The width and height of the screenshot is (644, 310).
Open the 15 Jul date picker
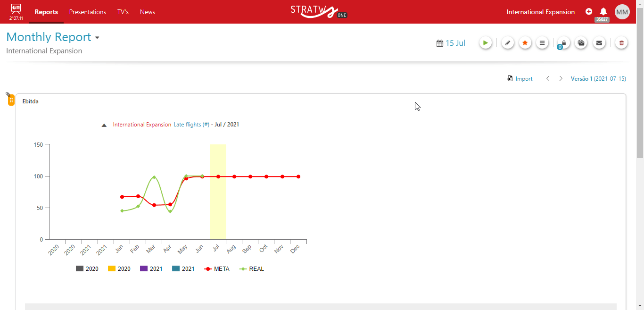[x=455, y=43]
